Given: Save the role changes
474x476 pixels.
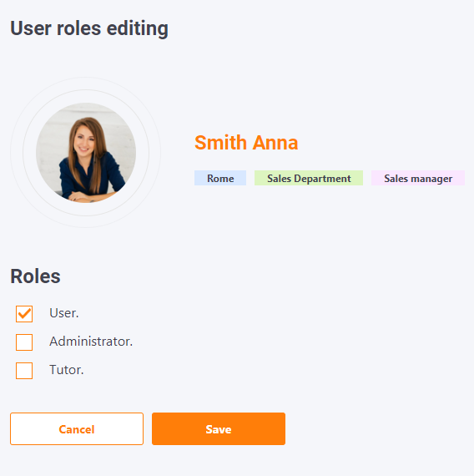Looking at the screenshot, I should (219, 428).
